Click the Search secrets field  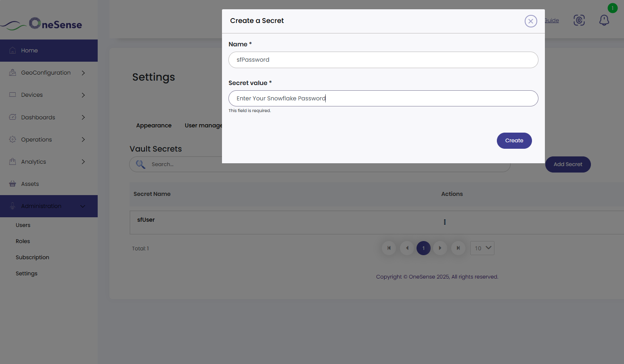coord(320,164)
